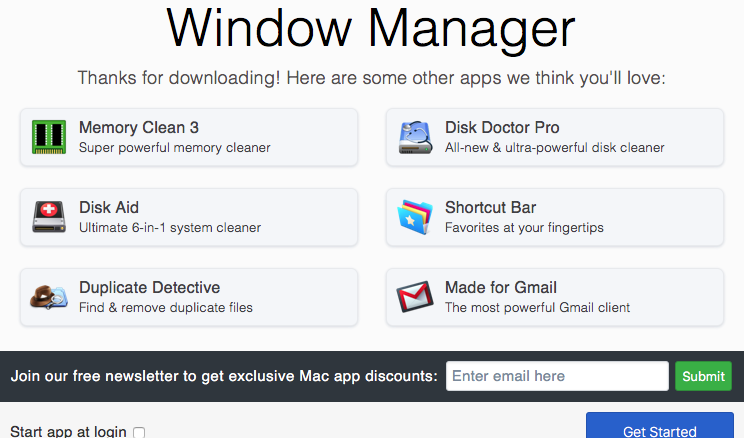Viewport: 744px width, 438px height.
Task: Click the Shortcut Bar star folder icon
Action: pyautogui.click(x=415, y=217)
